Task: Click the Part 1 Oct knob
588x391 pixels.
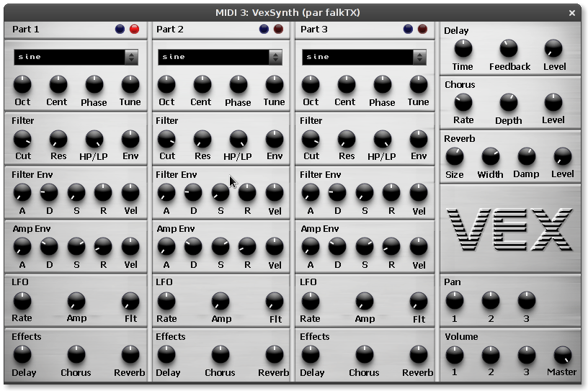Action: coord(22,84)
